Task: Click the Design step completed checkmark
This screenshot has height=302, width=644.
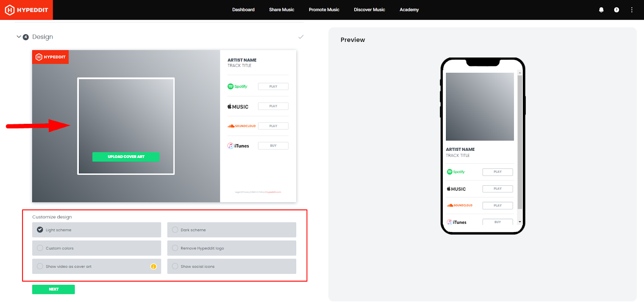Action: 301,37
